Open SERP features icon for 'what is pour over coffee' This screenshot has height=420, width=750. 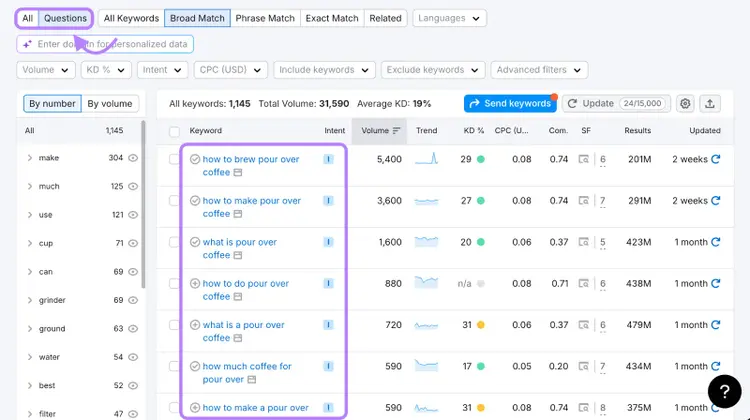[x=584, y=242]
